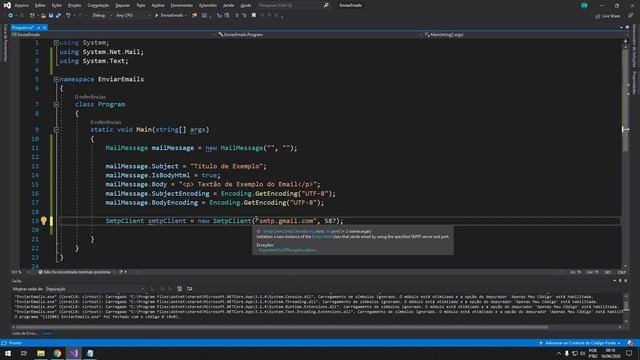The width and height of the screenshot is (640, 360).
Task: Click Adicionar ao Controle do Código-Fonte
Action: (x=580, y=343)
